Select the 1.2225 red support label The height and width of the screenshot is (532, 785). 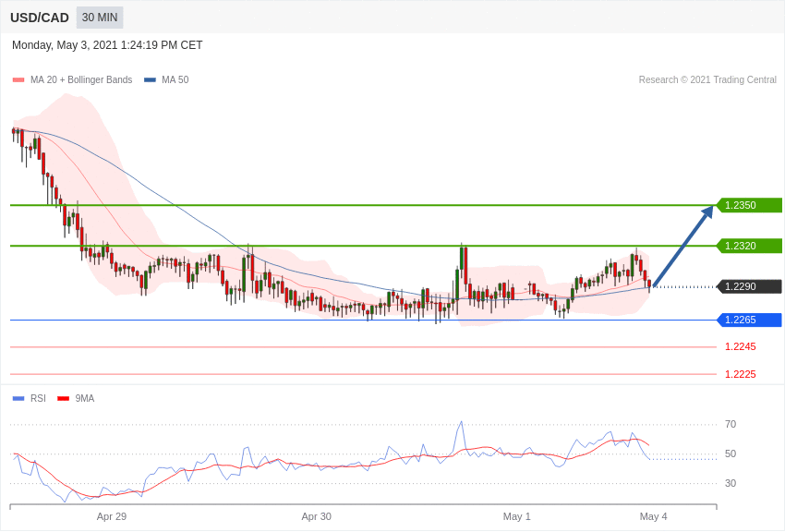(740, 374)
